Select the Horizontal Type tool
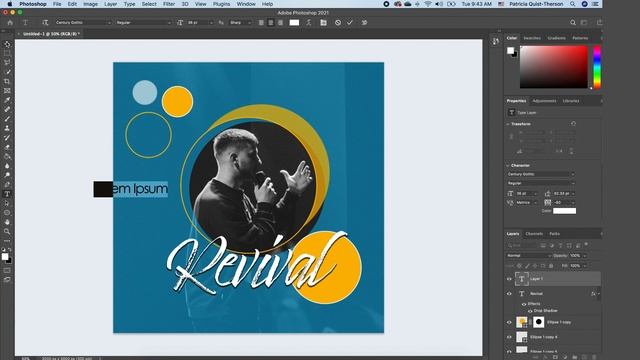 coord(7,194)
